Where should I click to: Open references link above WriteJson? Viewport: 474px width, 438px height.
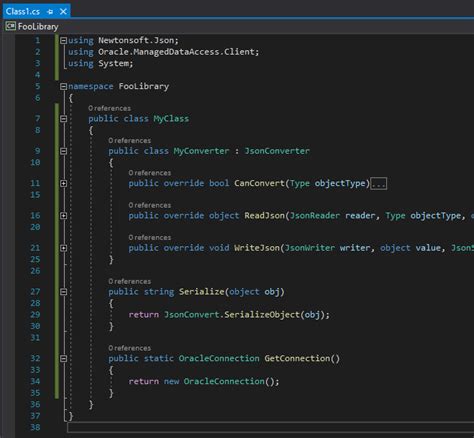pos(150,238)
